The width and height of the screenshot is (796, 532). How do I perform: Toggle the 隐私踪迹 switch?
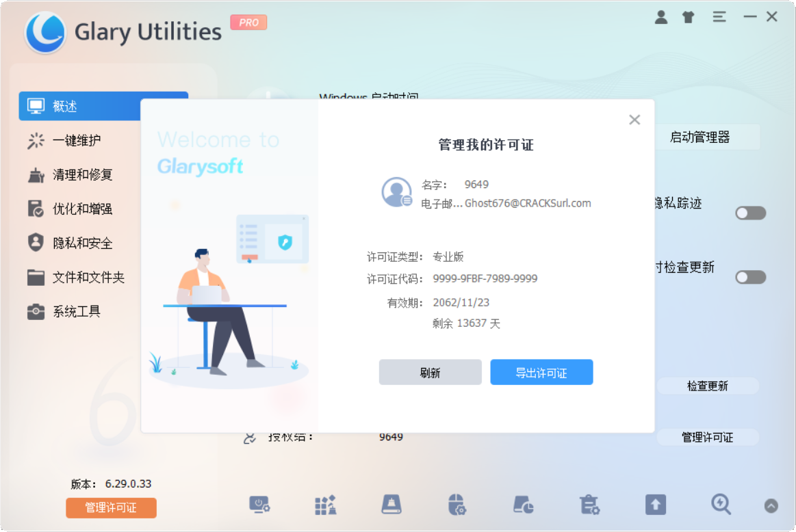point(750,213)
